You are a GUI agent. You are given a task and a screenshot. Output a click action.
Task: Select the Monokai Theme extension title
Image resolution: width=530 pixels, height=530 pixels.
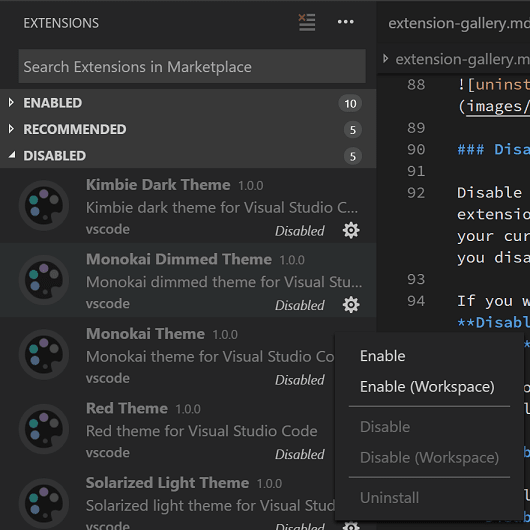point(145,334)
